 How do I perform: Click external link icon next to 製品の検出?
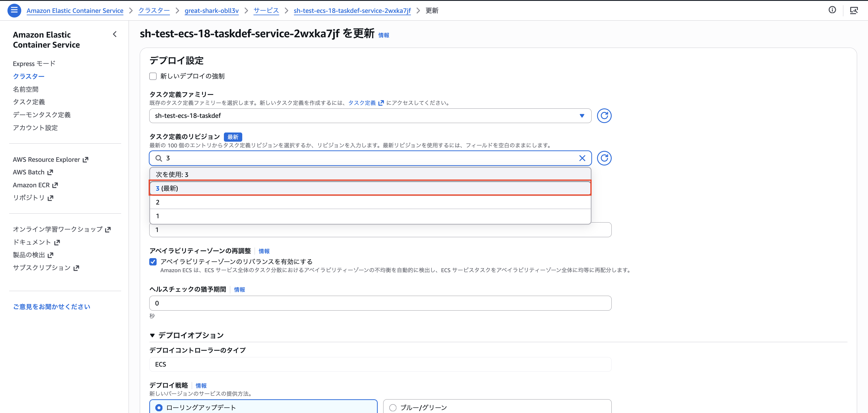point(51,255)
